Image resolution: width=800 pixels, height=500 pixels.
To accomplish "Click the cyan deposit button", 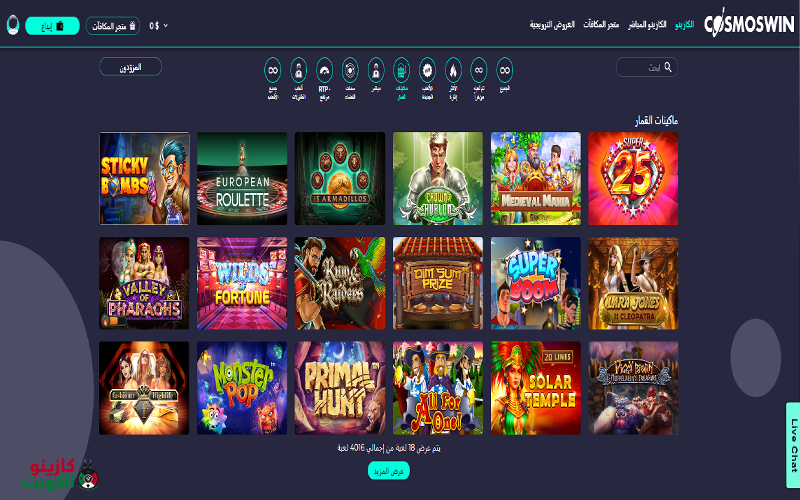I will pyautogui.click(x=53, y=26).
